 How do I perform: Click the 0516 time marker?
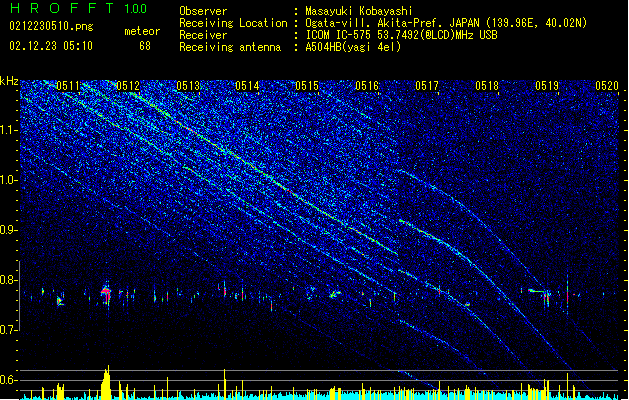point(367,86)
